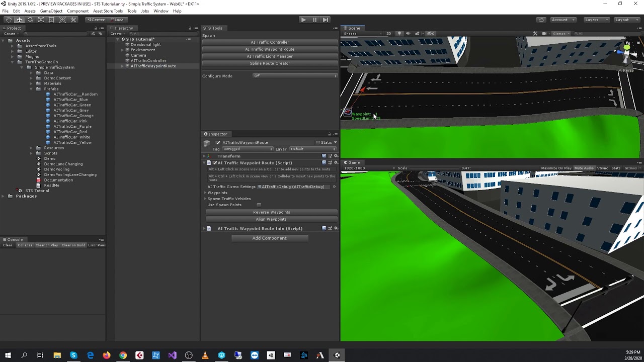
Task: Toggle the Use Spawn Points checkbox
Action: click(259, 205)
